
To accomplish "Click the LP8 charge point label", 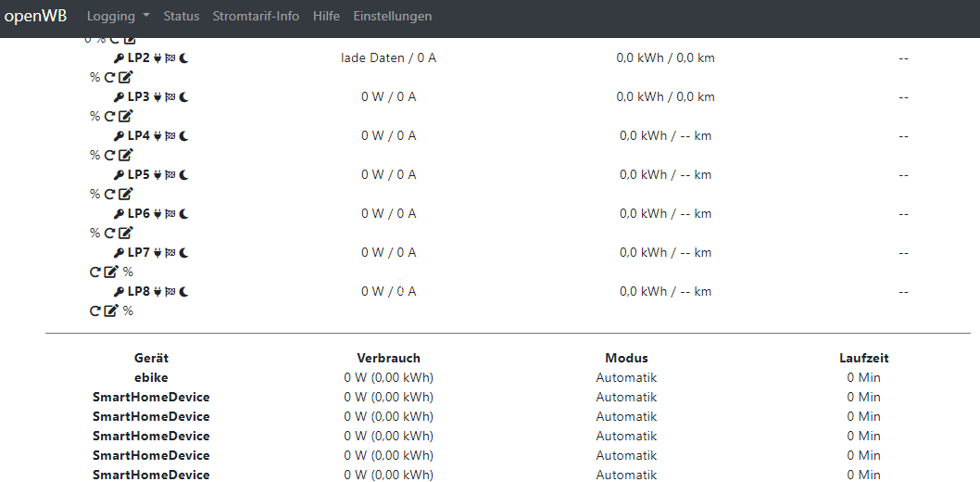I will pyautogui.click(x=139, y=292).
